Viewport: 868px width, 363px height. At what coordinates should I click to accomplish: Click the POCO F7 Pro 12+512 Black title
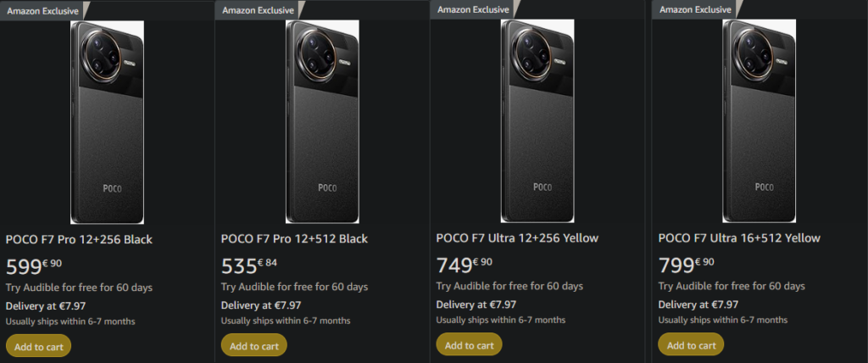click(x=294, y=239)
